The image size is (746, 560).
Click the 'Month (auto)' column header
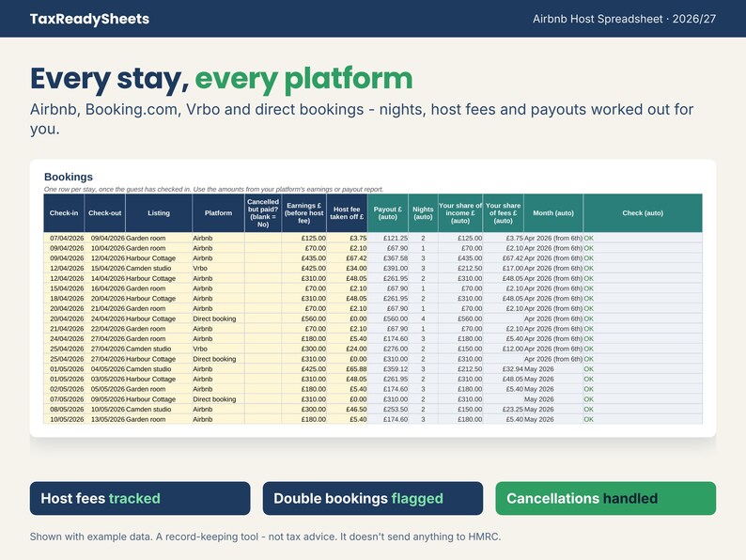[x=553, y=213]
